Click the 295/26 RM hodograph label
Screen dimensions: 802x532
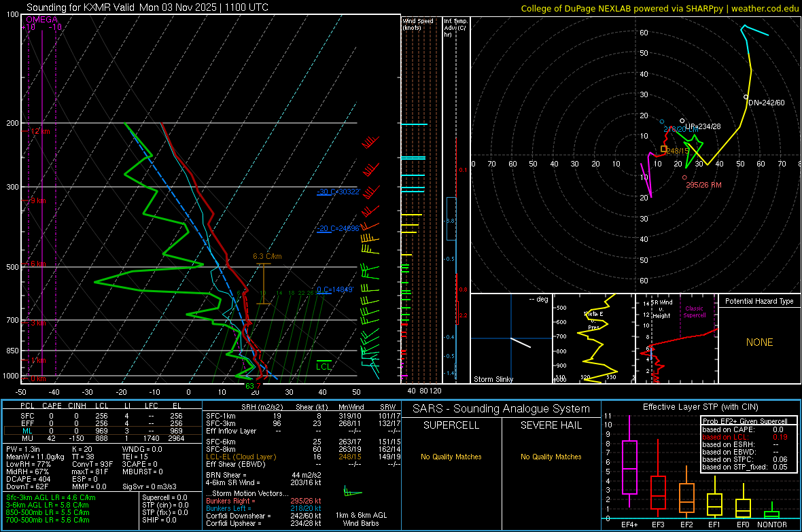(703, 185)
